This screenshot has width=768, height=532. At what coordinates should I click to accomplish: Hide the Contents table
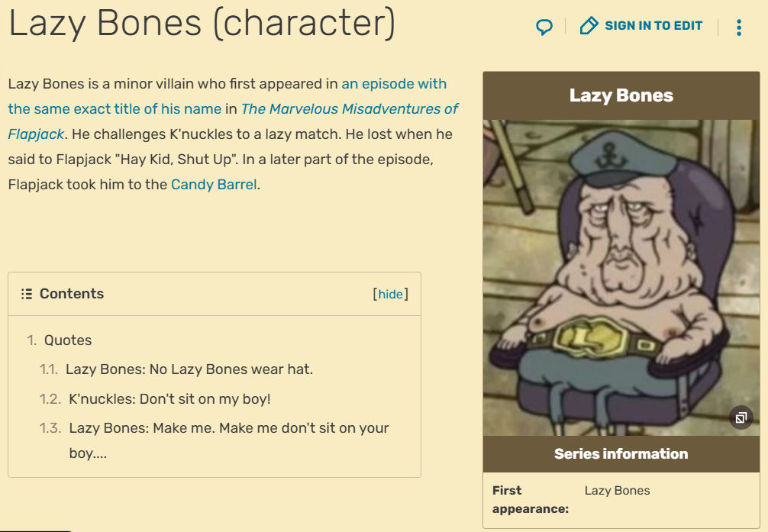[x=390, y=294]
